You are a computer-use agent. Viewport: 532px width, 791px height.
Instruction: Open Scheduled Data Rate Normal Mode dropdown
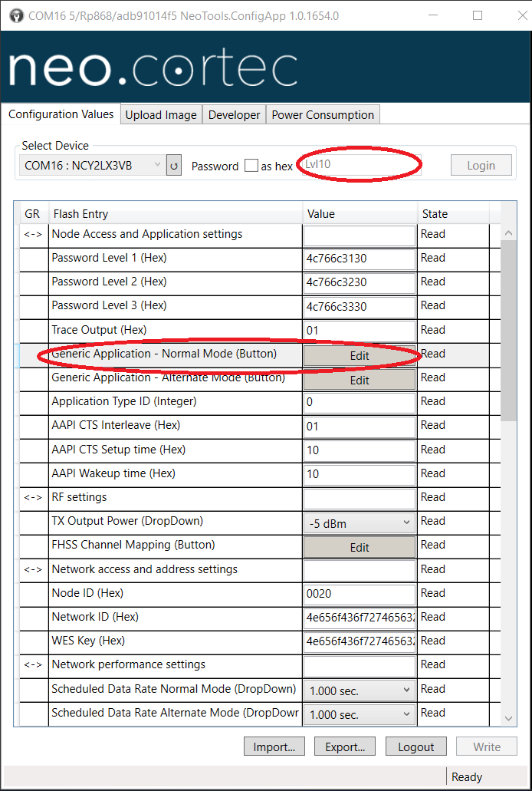pyautogui.click(x=359, y=690)
